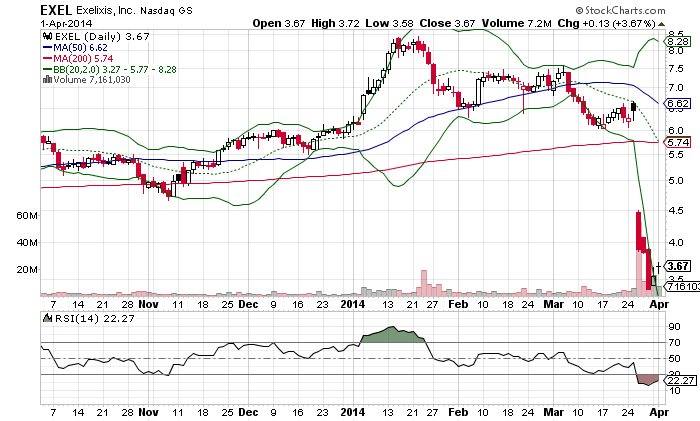Click the EXEL (Daily) 3.67 legend entry
This screenshot has height=421, width=700.
(102, 36)
